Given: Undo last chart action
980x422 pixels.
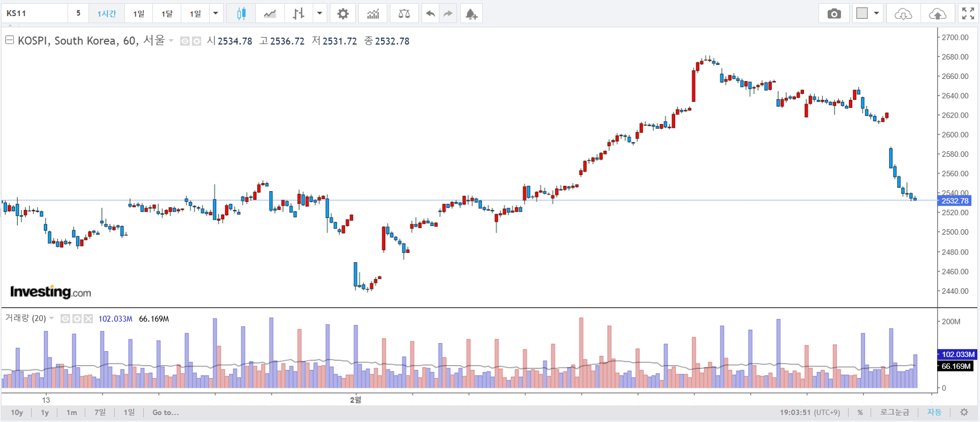Looking at the screenshot, I should 430,13.
